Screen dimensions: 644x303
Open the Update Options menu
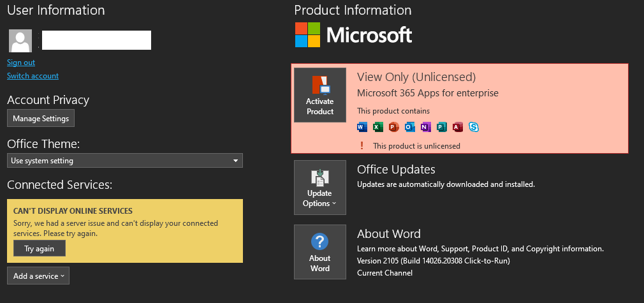tap(320, 188)
